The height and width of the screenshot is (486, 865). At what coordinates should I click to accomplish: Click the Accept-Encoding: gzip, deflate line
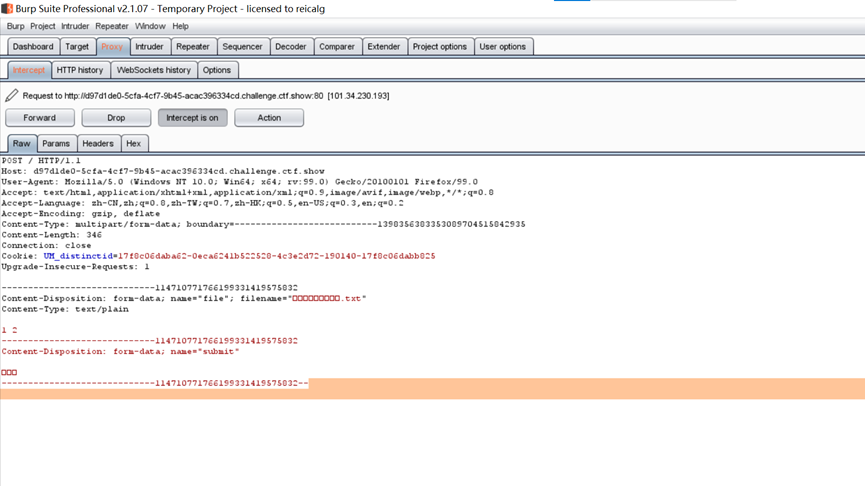tap(81, 213)
